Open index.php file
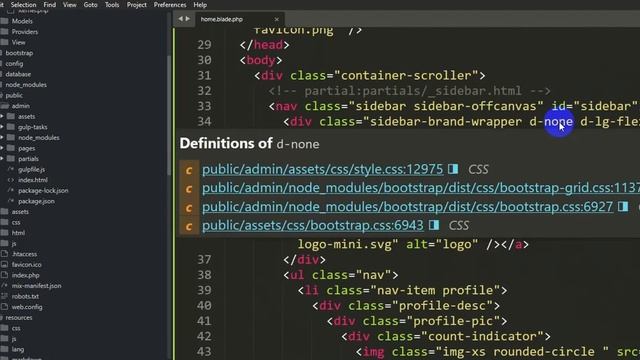Viewport: 640px width, 360px height. click(x=25, y=276)
